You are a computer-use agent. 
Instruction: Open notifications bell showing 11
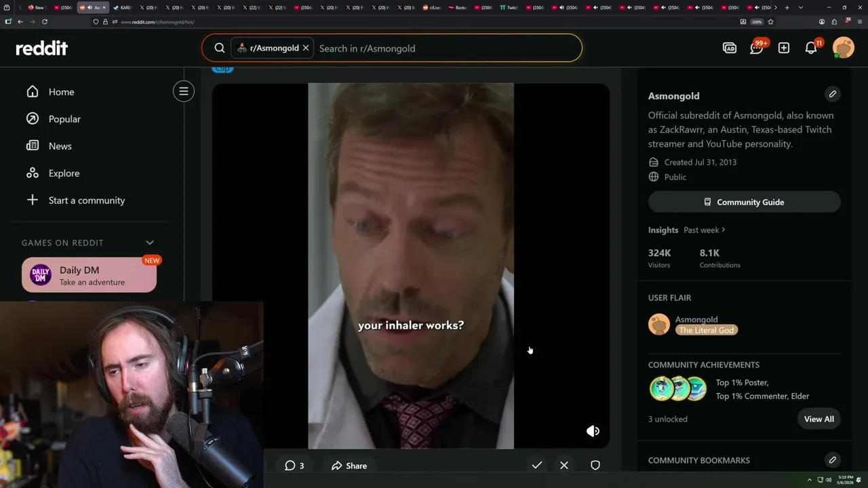pyautogui.click(x=811, y=48)
